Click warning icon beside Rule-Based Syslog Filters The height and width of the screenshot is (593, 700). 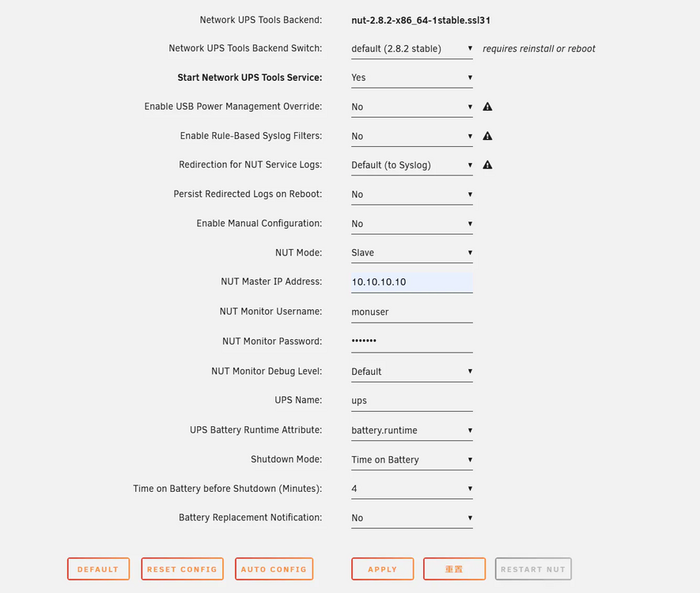tap(487, 136)
